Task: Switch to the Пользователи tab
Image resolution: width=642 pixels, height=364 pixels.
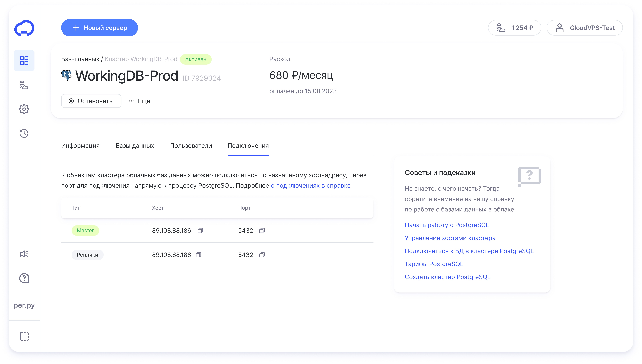Action: coord(191,146)
